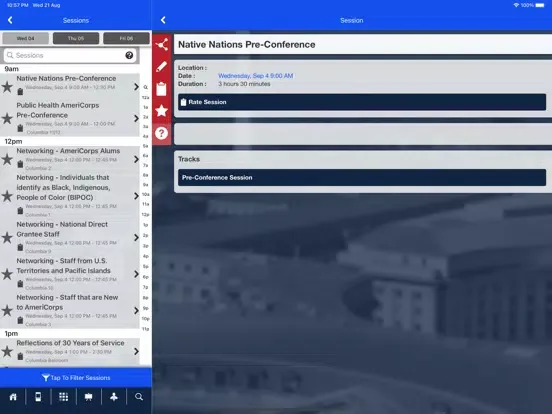The width and height of the screenshot is (552, 414).
Task: Tap the Rate Session button
Action: tap(362, 102)
